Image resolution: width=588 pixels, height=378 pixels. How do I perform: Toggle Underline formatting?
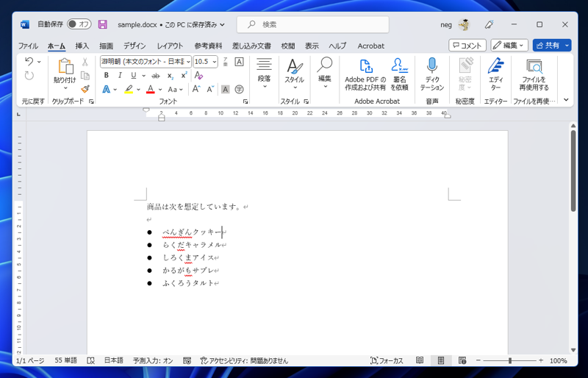(133, 75)
